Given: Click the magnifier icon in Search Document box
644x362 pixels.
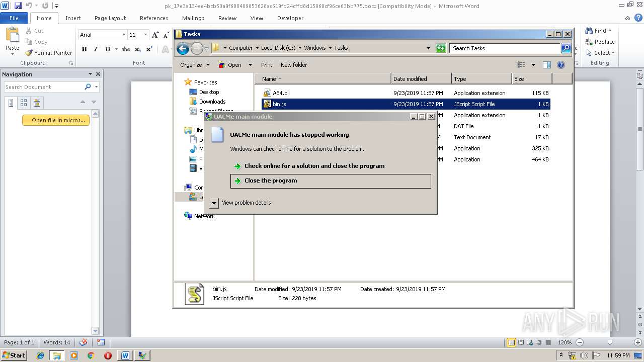Looking at the screenshot, I should point(88,87).
